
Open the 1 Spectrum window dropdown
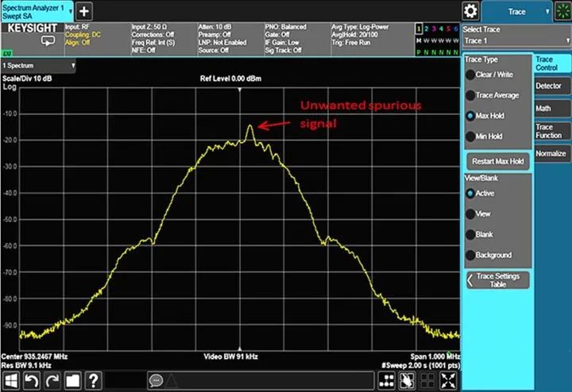38,66
